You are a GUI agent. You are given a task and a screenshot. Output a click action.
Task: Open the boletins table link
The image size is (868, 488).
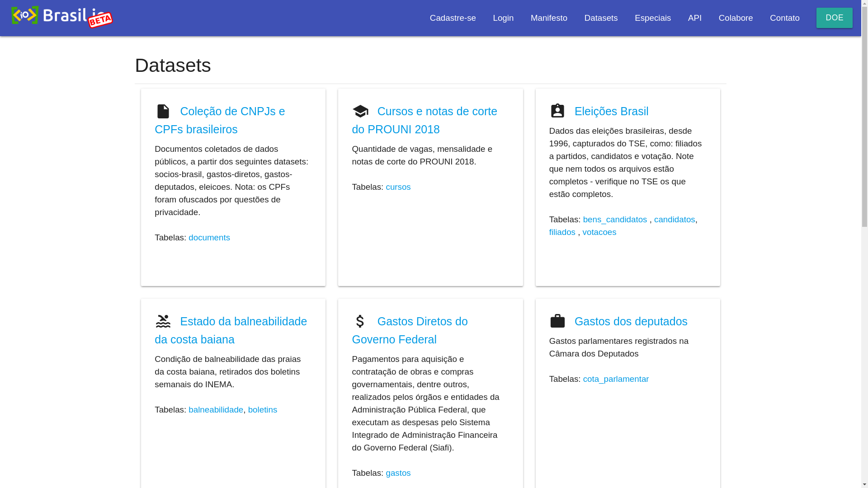(262, 410)
